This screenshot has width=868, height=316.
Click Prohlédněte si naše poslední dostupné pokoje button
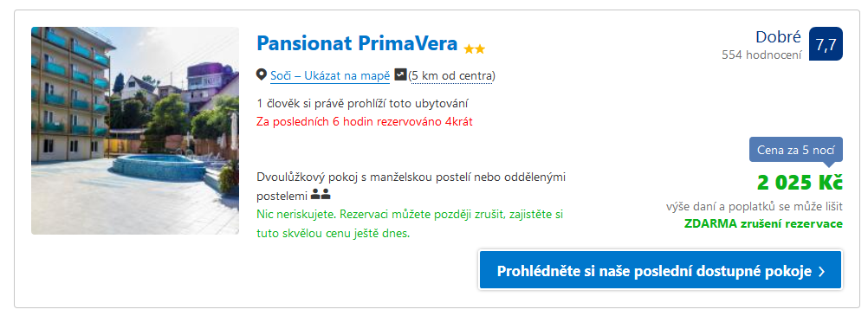click(660, 271)
